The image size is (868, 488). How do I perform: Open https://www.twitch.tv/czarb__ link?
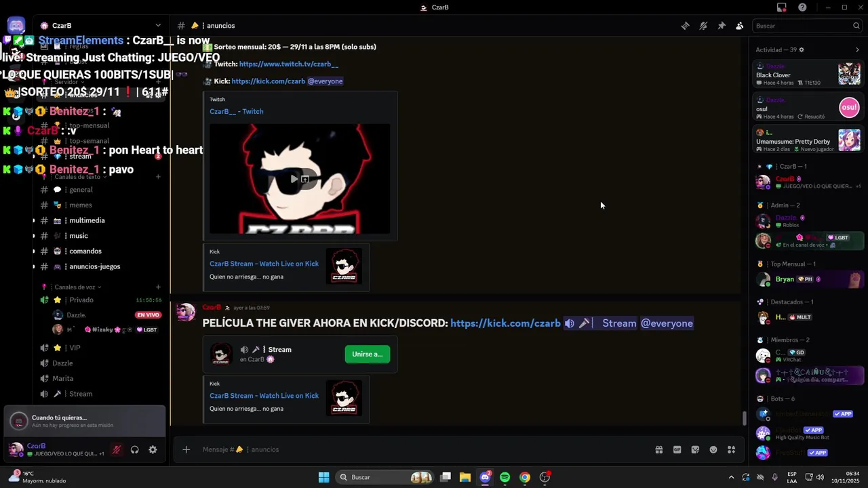click(289, 64)
